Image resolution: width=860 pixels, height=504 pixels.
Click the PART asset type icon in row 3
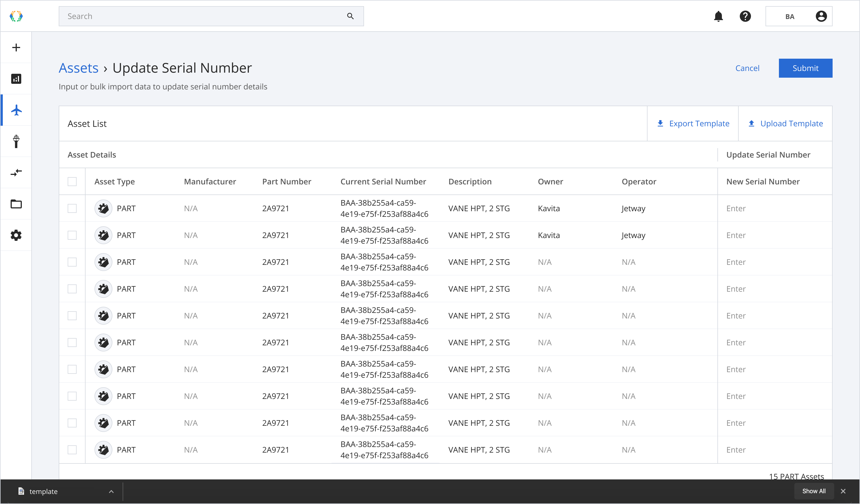[103, 261]
